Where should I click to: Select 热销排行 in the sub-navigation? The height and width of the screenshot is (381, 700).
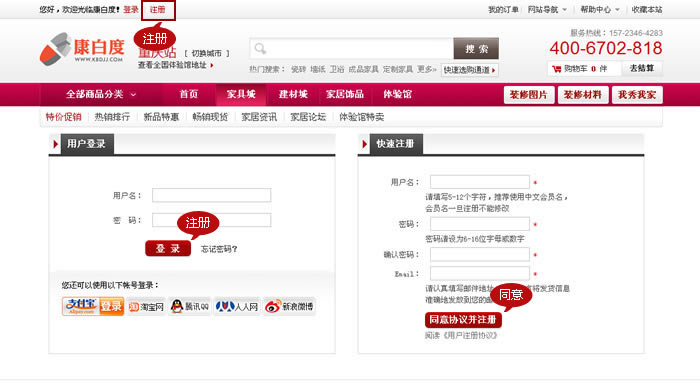pos(112,117)
